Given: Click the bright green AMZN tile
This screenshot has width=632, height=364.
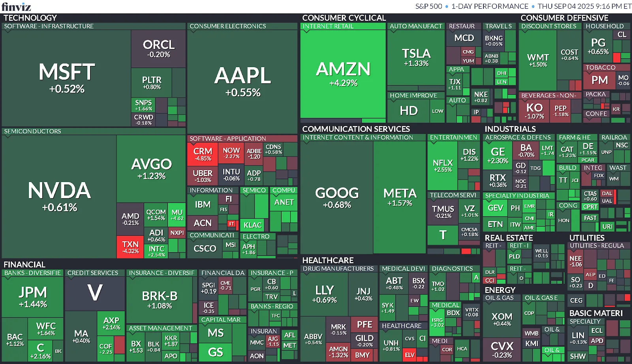Looking at the screenshot, I should pos(343,74).
